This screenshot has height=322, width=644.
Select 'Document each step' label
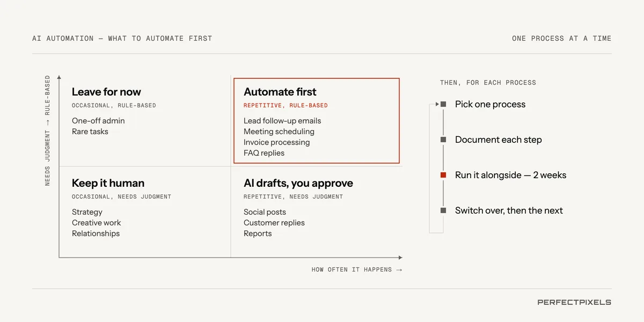click(x=499, y=140)
